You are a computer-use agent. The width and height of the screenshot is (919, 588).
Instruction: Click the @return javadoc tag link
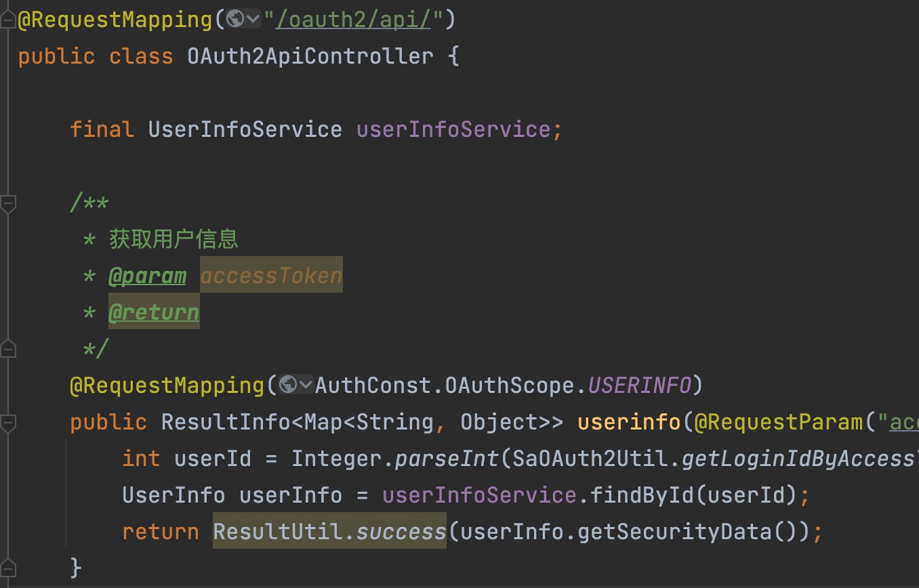pos(154,312)
